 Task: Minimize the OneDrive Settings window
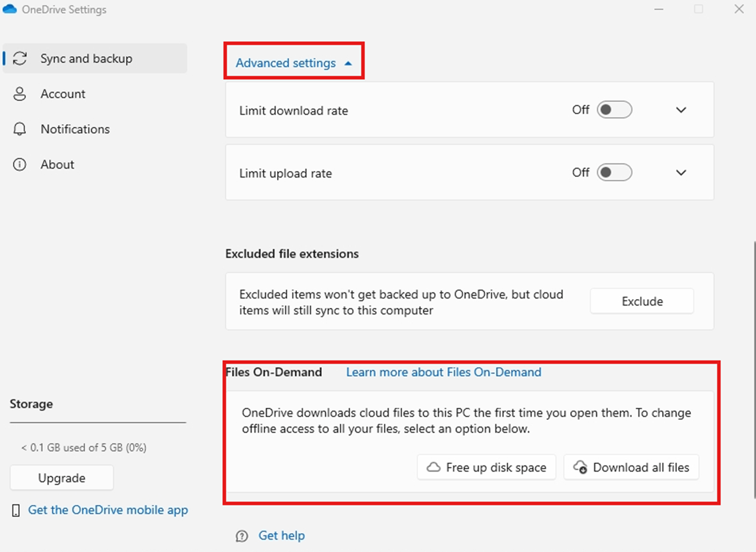(x=659, y=9)
